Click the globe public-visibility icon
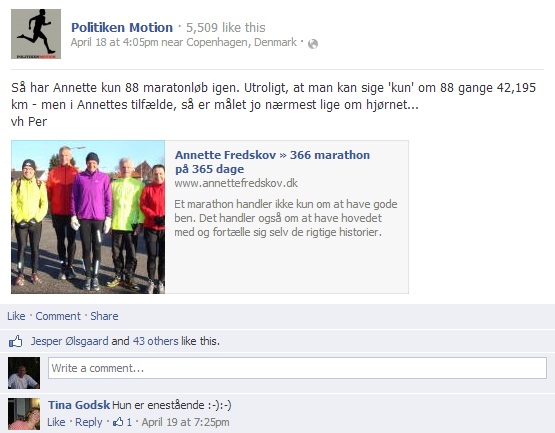 click(313, 44)
